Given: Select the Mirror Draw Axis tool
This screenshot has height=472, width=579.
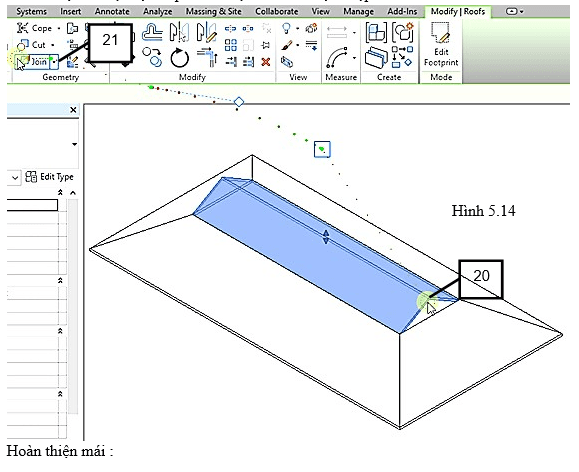Looking at the screenshot, I should tap(206, 31).
